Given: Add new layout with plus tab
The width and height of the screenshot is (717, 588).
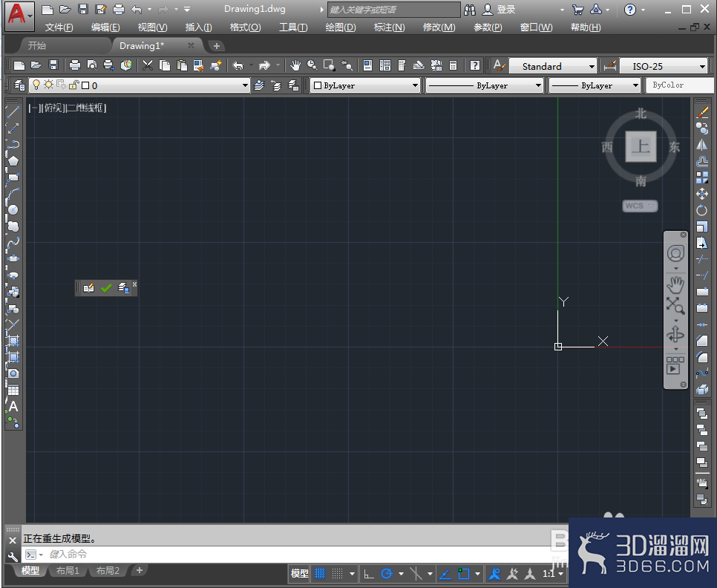Looking at the screenshot, I should pos(140,570).
